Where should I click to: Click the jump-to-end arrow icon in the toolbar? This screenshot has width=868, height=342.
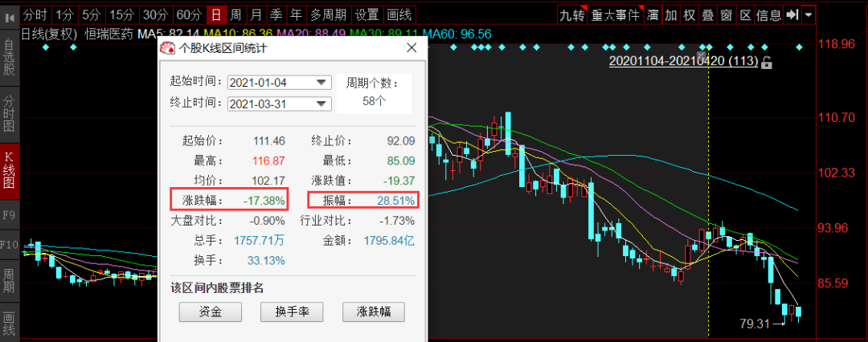792,14
